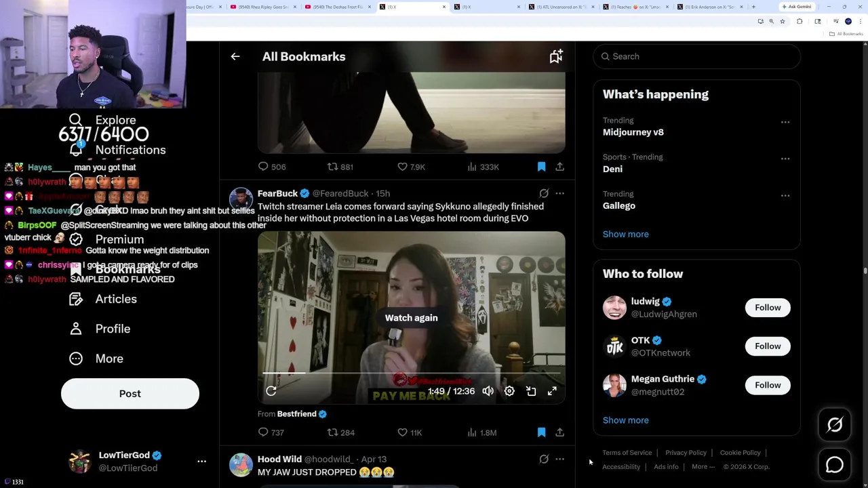868x488 pixels.
Task: Expand the footer More menu
Action: (703, 467)
